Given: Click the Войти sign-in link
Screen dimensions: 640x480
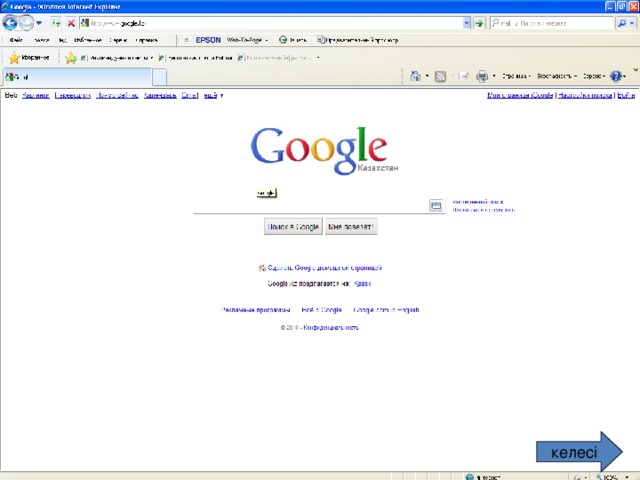Looking at the screenshot, I should click(626, 95).
